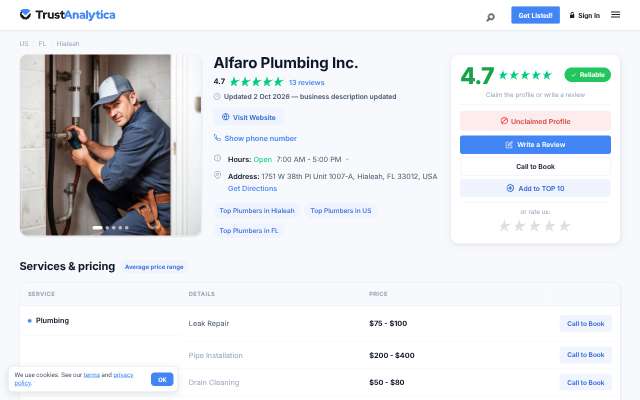Open the search magnifier icon

pyautogui.click(x=490, y=17)
